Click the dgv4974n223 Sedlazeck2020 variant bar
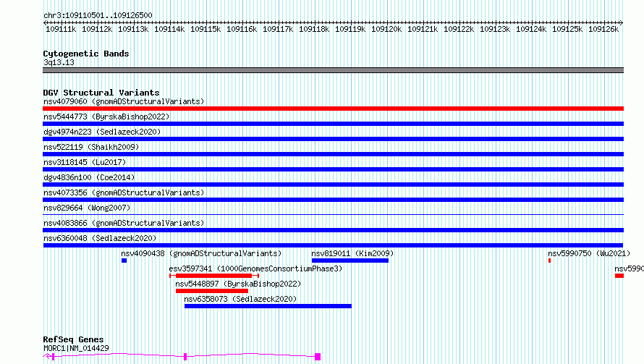 pyautogui.click(x=333, y=139)
